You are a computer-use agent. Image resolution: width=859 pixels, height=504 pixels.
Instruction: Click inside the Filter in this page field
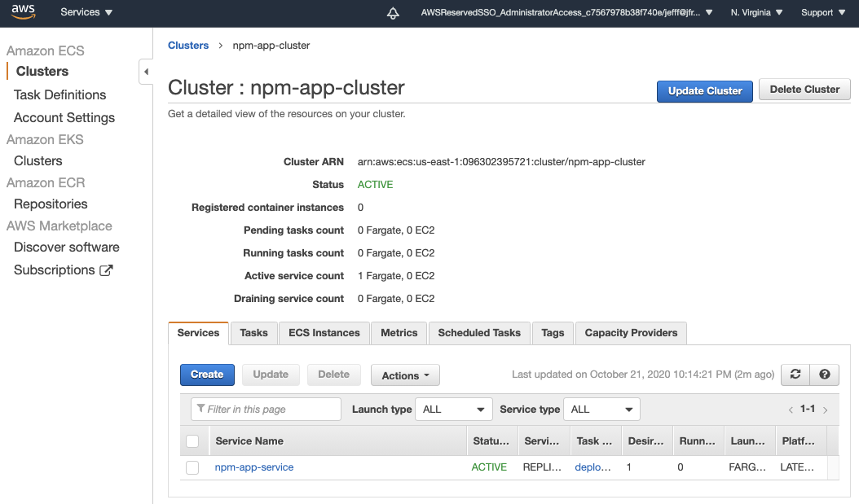[x=269, y=409]
